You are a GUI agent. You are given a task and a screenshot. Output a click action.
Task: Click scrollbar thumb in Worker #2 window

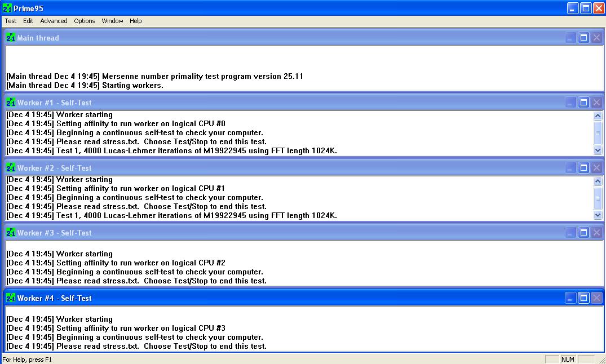(598, 197)
